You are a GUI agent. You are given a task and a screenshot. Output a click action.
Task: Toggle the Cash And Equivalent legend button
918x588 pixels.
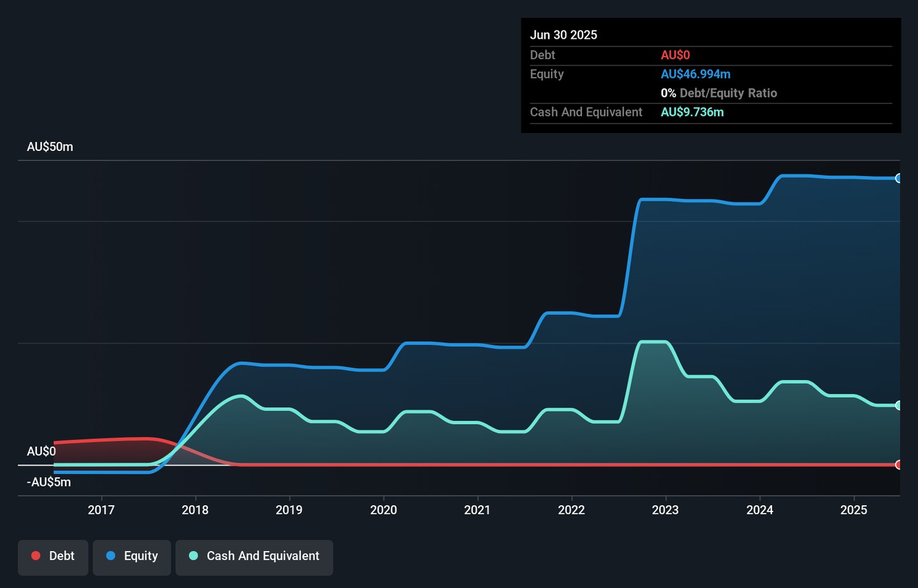tap(254, 557)
